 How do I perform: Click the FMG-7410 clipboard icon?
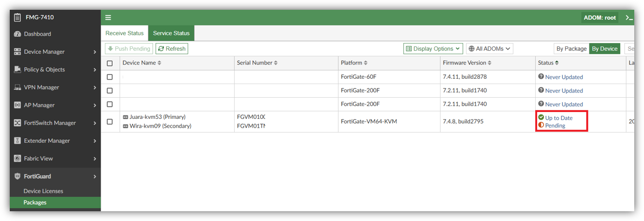click(18, 17)
